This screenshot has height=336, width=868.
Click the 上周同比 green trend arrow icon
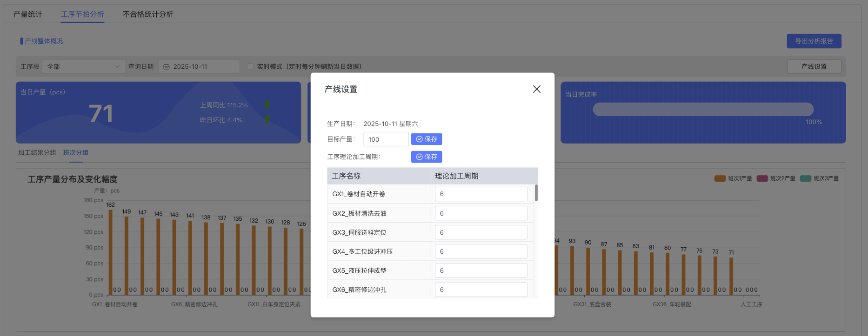click(267, 105)
